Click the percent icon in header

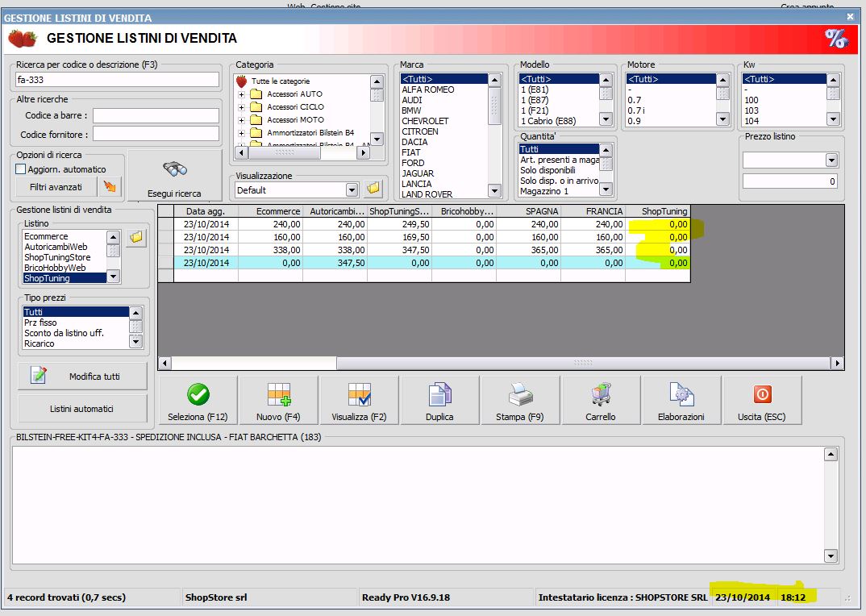click(x=835, y=39)
